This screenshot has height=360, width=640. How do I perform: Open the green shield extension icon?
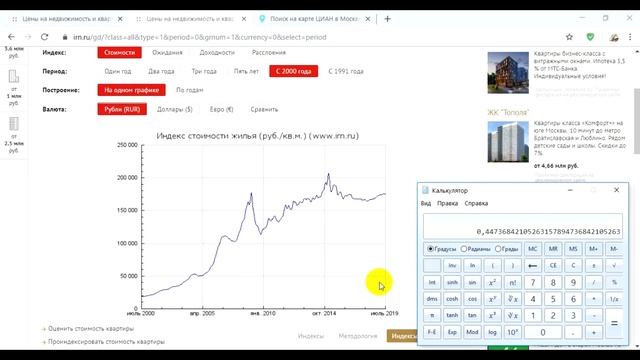[x=590, y=37]
